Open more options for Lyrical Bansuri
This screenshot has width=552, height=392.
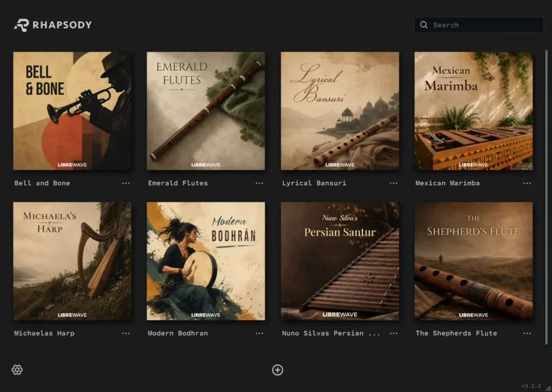pyautogui.click(x=394, y=183)
